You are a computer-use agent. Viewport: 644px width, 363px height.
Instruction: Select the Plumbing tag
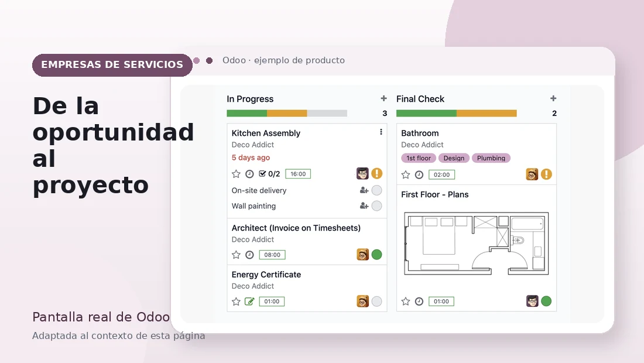[491, 158]
